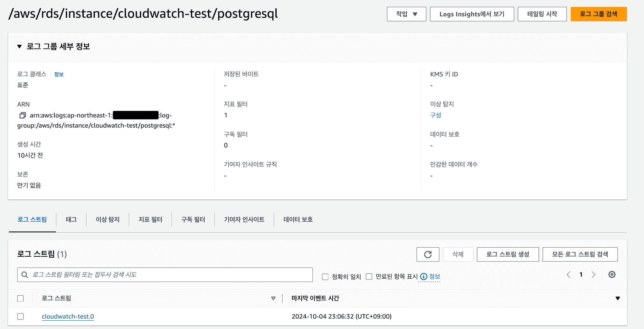
Task: Click the orange 로그 그룹 검색 button
Action: [599, 14]
